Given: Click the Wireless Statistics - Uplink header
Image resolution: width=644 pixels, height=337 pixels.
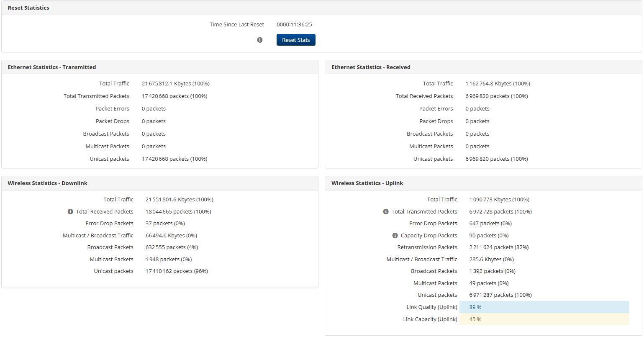Looking at the screenshot, I should tap(367, 183).
